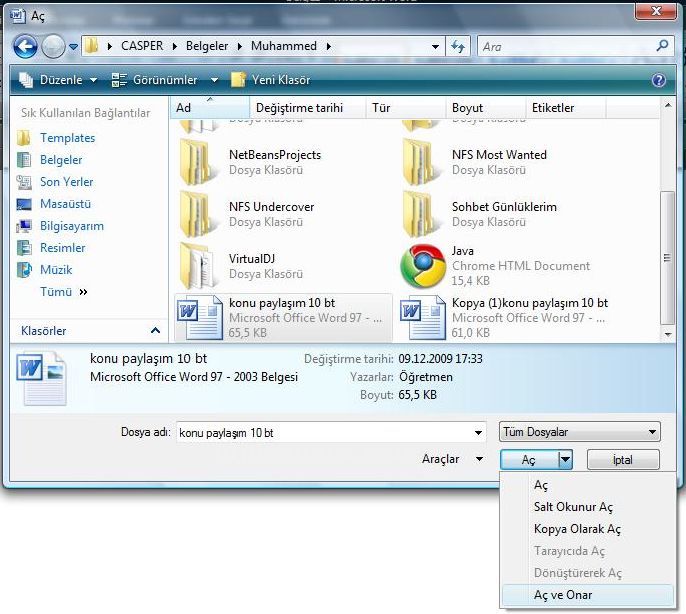The width and height of the screenshot is (686, 614).
Task: Click the file list vertical scrollbar
Action: click(667, 230)
